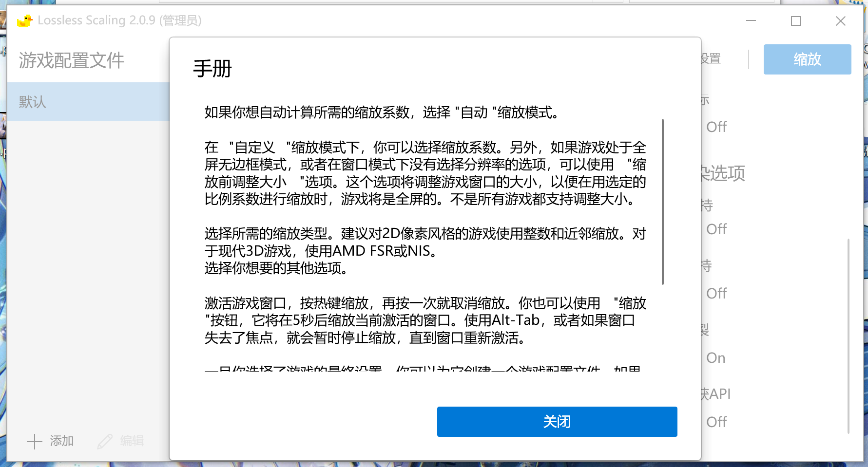
Task: Toggle the setting currently showing On
Action: (716, 357)
